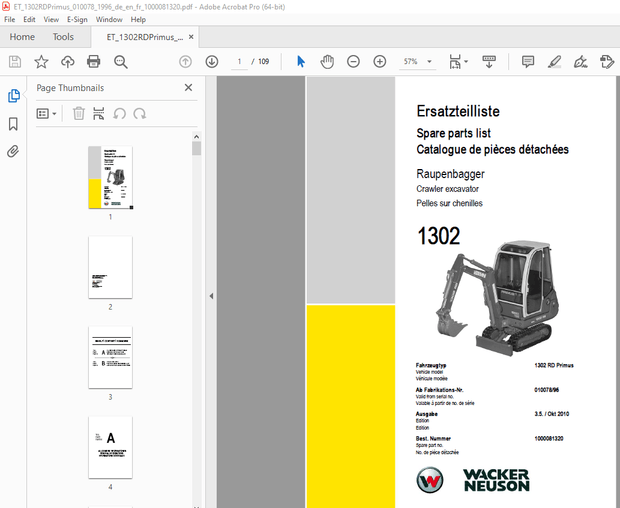Click the upload to cloud icon
Image resolution: width=620 pixels, height=508 pixels.
click(x=68, y=62)
